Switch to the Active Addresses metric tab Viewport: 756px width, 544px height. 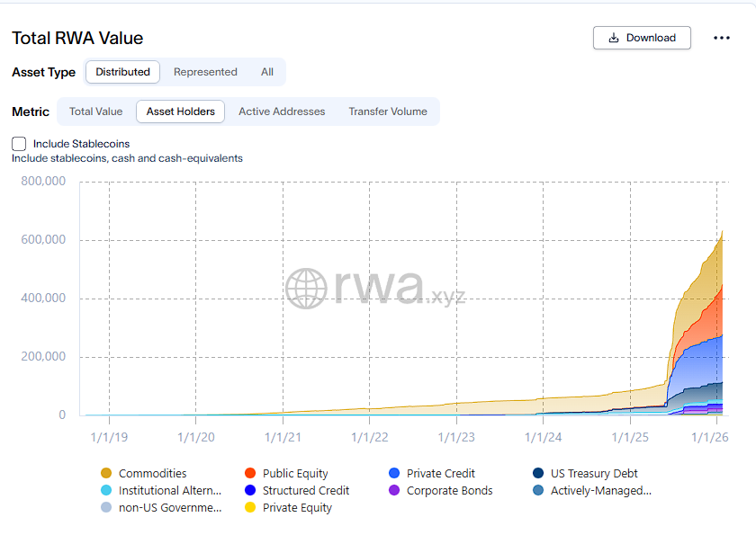pyautogui.click(x=282, y=111)
